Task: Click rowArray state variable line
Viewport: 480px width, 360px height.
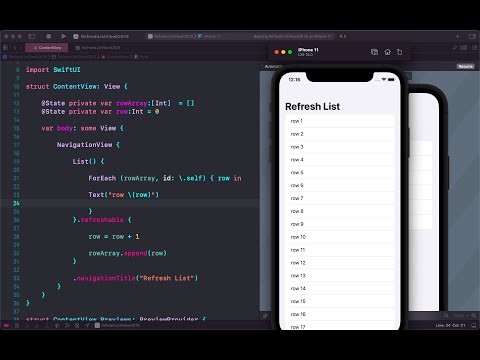Action: click(118, 103)
